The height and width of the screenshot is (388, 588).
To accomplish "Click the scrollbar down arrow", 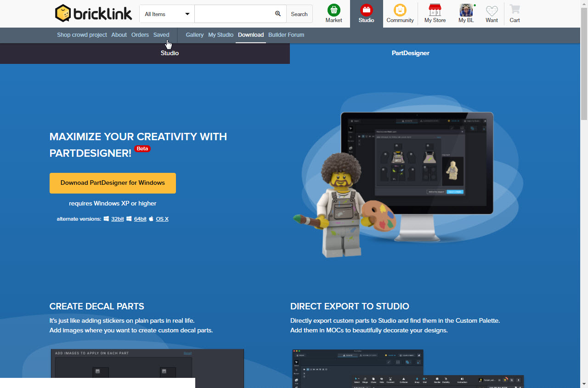I will (x=584, y=384).
